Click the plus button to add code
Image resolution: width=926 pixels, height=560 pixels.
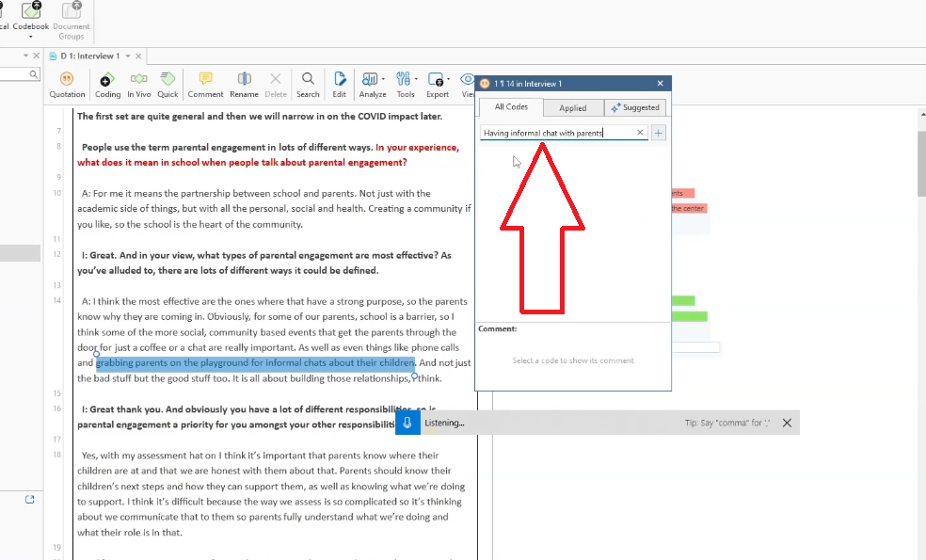click(659, 133)
